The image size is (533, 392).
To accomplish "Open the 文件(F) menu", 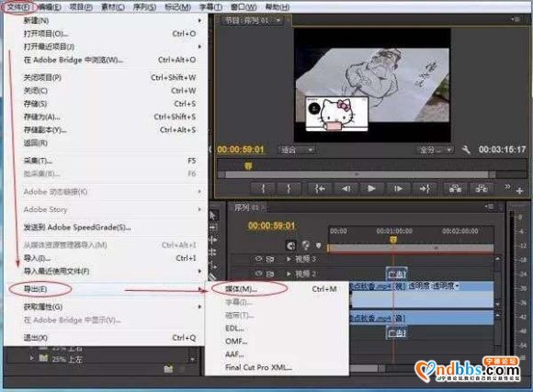I will click(18, 6).
